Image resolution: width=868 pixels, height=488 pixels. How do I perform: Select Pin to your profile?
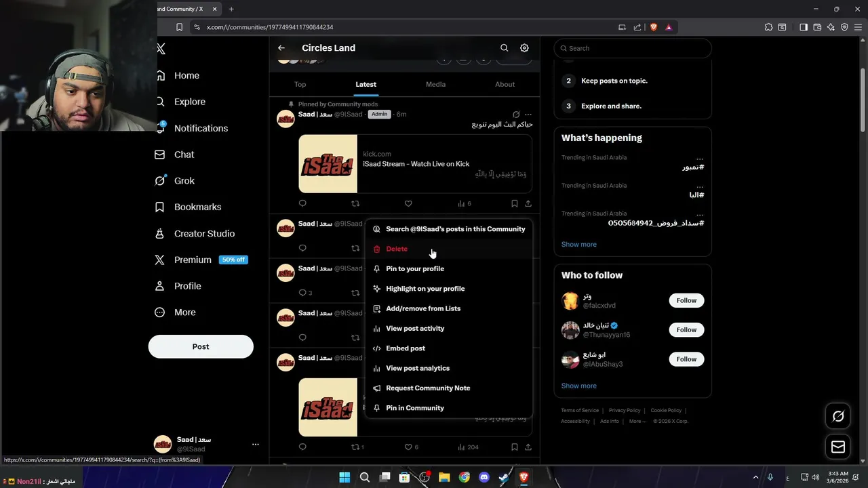click(x=448, y=268)
